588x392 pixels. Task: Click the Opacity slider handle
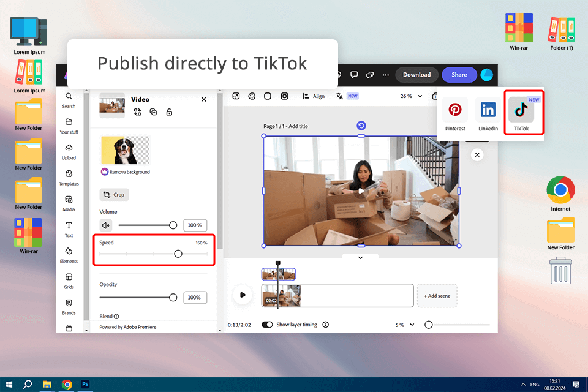coord(173,298)
